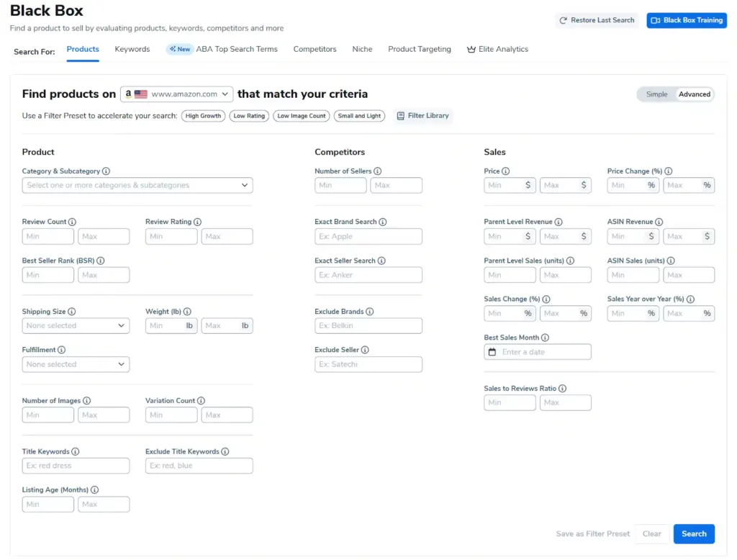737x560 pixels.
Task: Click the info icon next to Sales to Reviews Ratio
Action: (563, 389)
